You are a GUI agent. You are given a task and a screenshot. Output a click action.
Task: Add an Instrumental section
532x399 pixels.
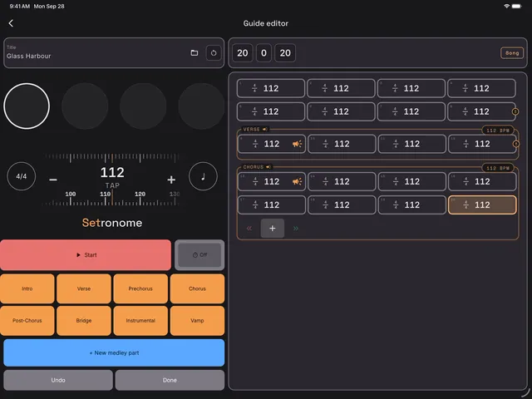(x=140, y=321)
